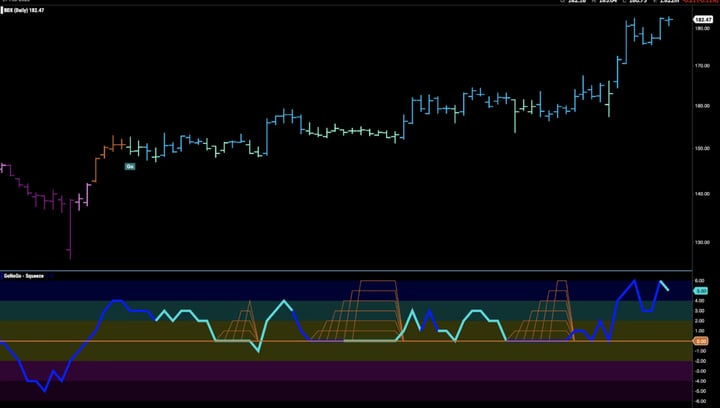
Task: Click the 130.00 price axis label
Action: point(702,243)
